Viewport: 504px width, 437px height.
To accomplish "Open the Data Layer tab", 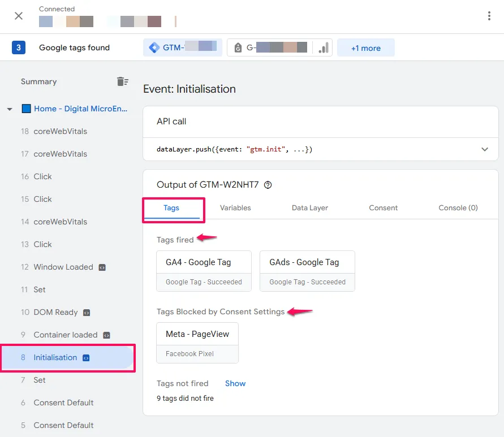I will coord(309,207).
